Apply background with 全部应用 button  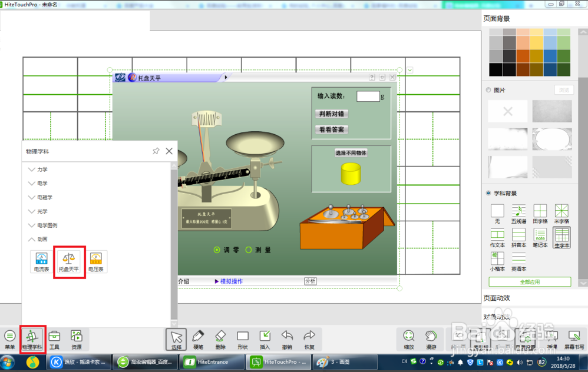529,282
